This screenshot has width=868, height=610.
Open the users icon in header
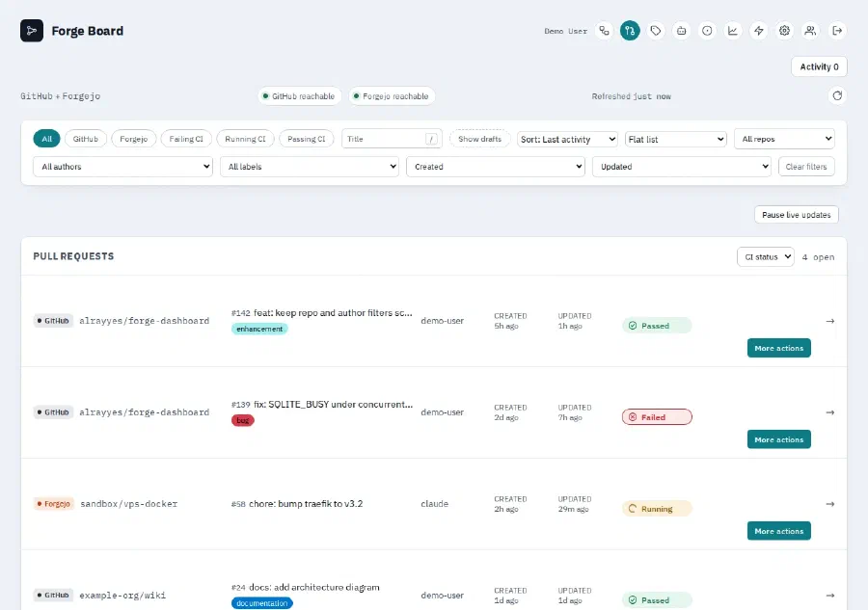click(x=810, y=31)
